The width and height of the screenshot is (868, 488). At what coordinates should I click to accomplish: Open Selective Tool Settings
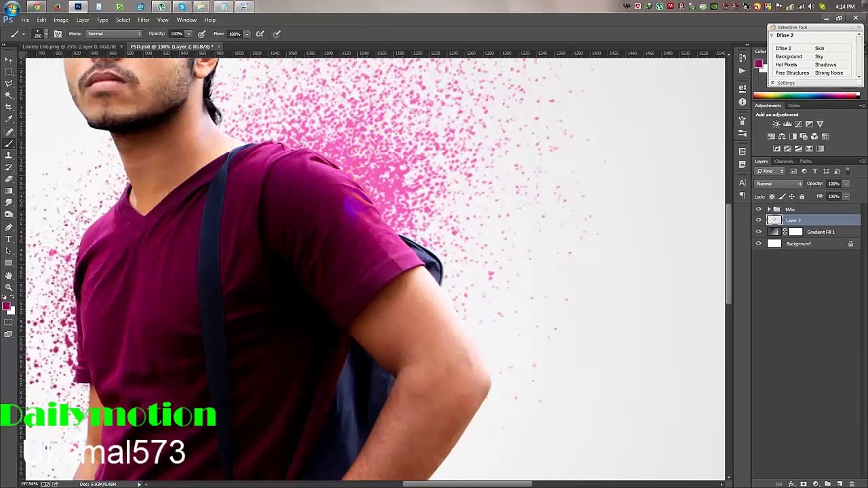pos(785,83)
